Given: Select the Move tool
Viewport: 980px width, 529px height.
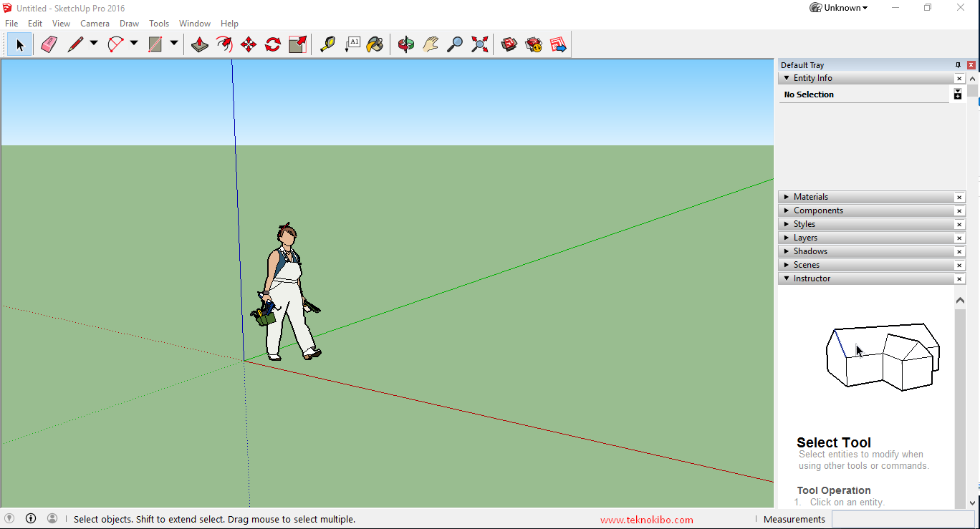Looking at the screenshot, I should (x=249, y=44).
